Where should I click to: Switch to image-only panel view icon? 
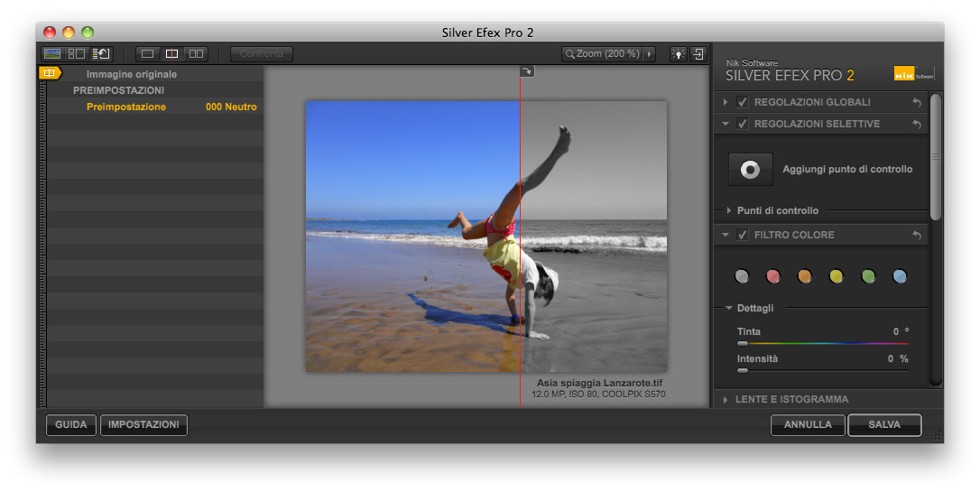pos(52,54)
